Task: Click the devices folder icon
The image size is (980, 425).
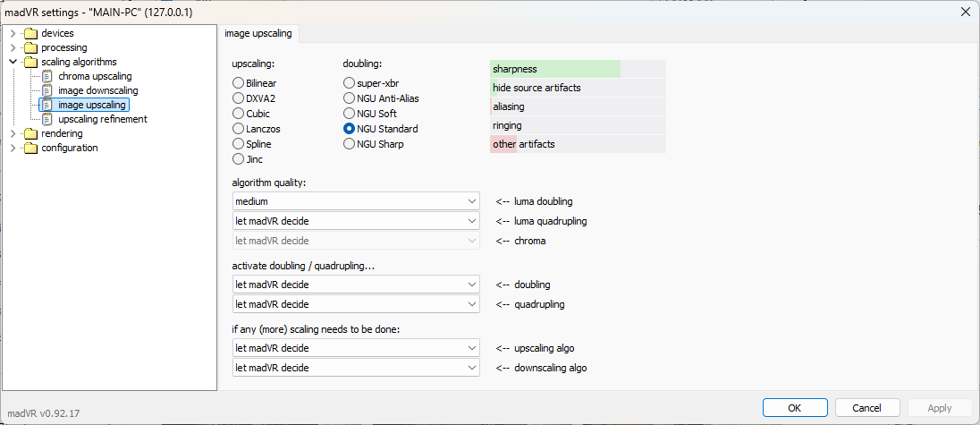Action: click(x=30, y=33)
